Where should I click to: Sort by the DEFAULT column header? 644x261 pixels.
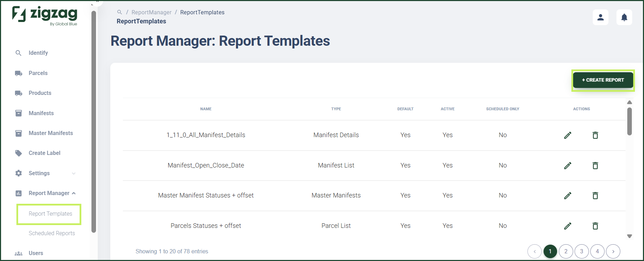pyautogui.click(x=405, y=109)
